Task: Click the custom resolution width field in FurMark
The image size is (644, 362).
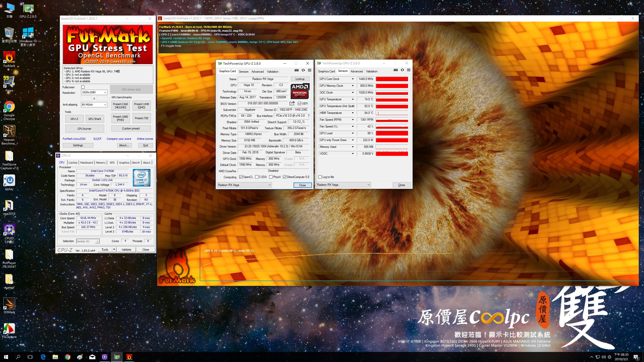Action: pos(86,98)
